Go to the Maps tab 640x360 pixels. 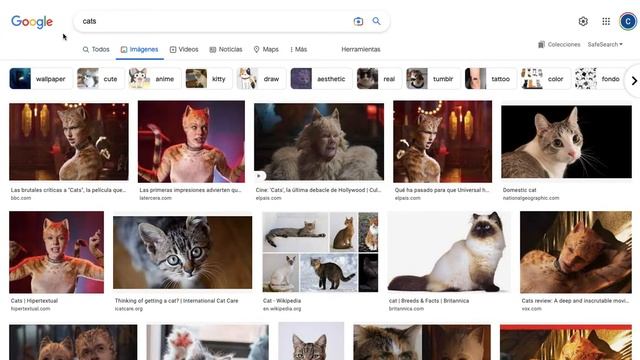coord(266,49)
